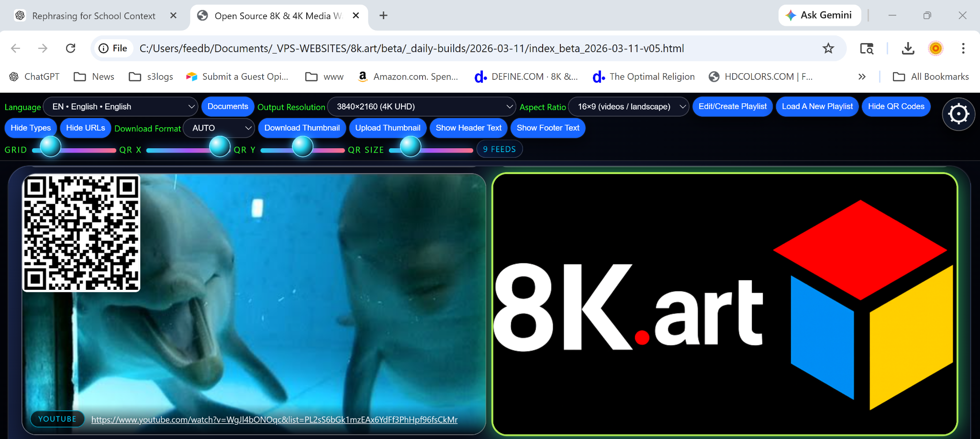Bookmark this page with the star icon
This screenshot has height=439, width=980.
pyautogui.click(x=828, y=48)
